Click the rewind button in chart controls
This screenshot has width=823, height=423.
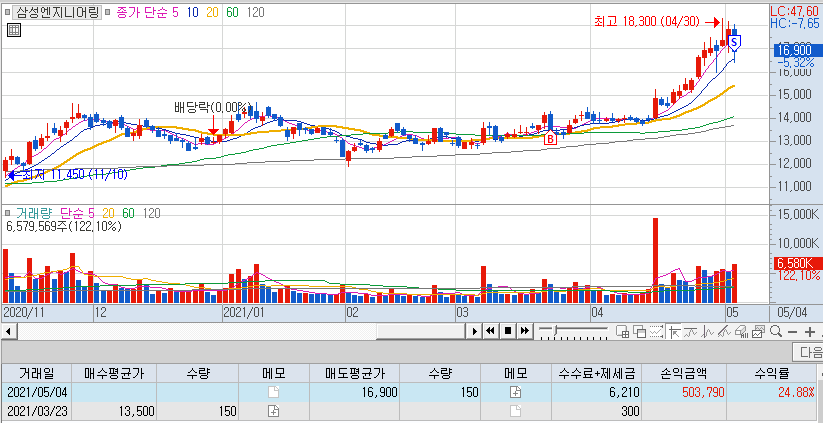tap(490, 331)
